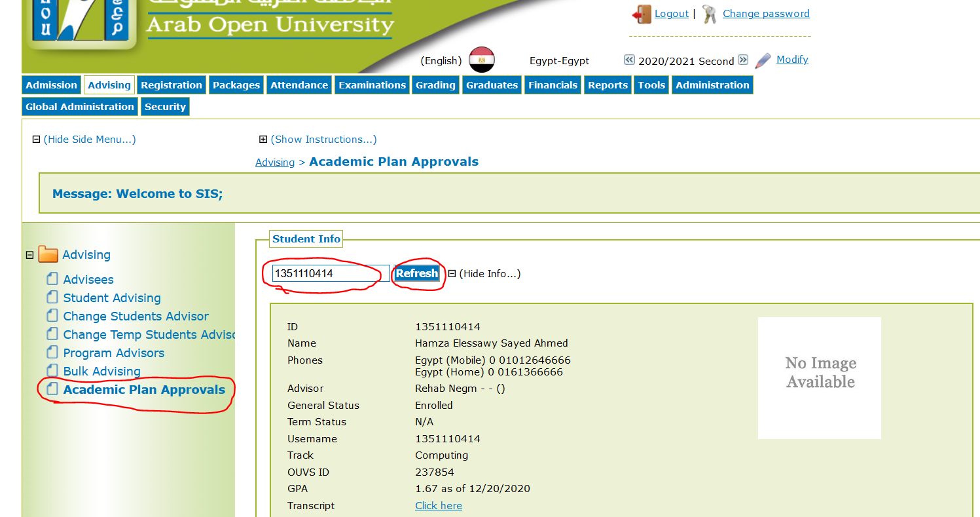Click the Egypt-Egypt branch text
Image resolution: width=980 pixels, height=517 pixels.
coord(560,61)
